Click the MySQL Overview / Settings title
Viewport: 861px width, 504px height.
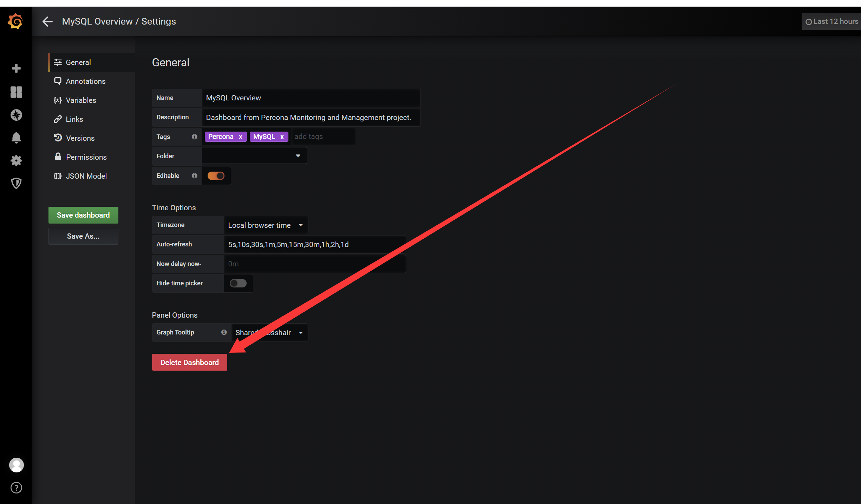[x=119, y=21]
